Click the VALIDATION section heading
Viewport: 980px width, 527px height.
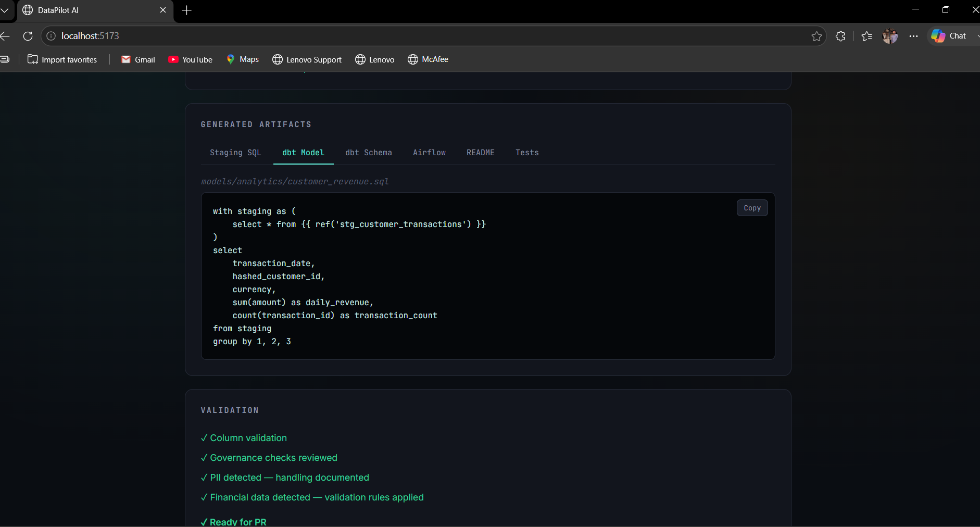[230, 410]
